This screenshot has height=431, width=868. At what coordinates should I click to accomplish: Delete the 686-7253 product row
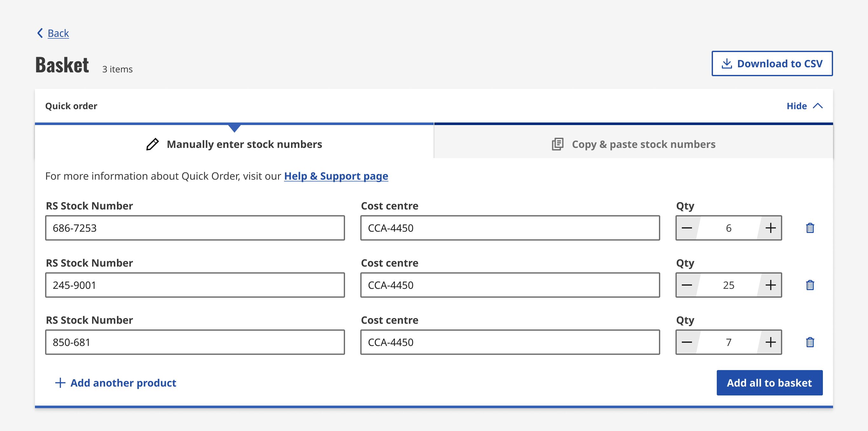[810, 228]
